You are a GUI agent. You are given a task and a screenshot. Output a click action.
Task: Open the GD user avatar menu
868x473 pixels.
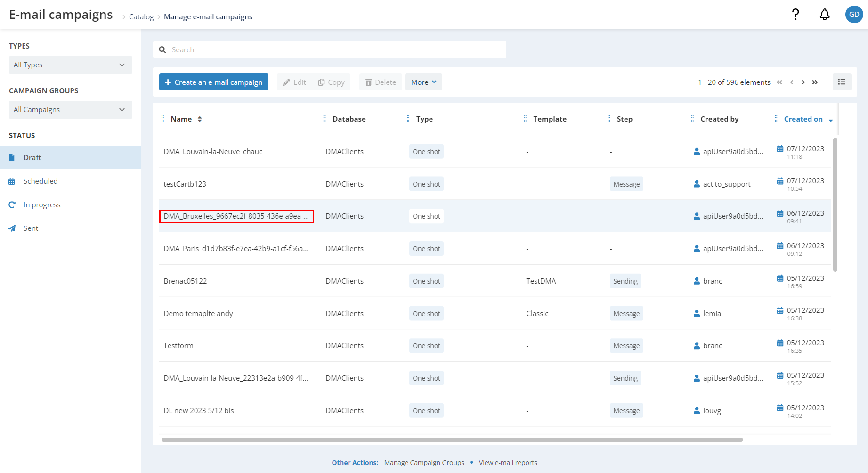coord(854,15)
